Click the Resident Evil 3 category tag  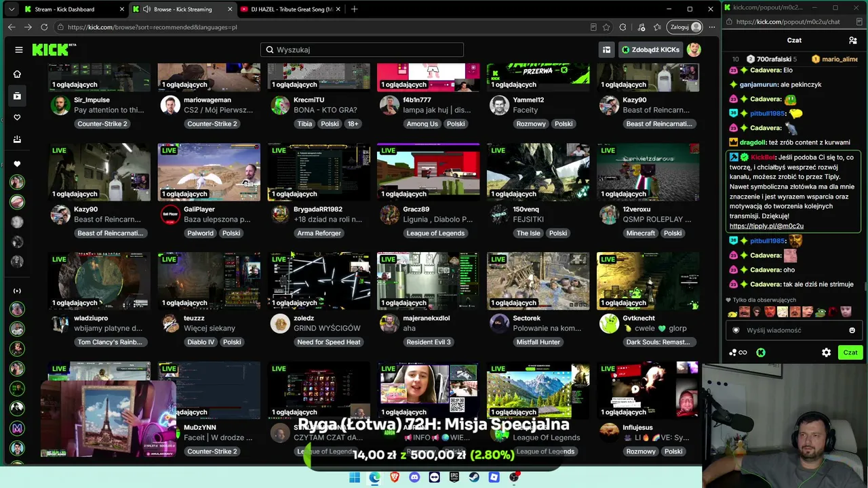point(429,342)
